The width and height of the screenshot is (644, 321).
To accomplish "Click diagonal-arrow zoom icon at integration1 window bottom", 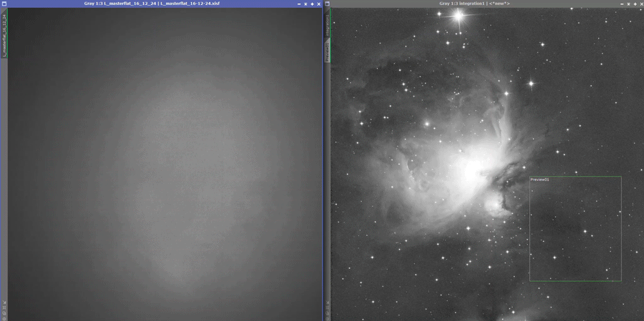I will tap(327, 302).
